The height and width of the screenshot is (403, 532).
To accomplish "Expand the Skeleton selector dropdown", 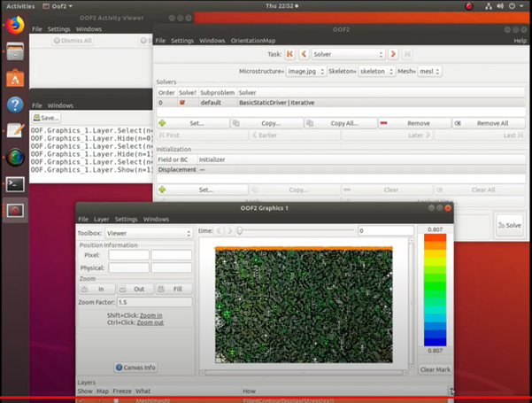I will (x=378, y=71).
